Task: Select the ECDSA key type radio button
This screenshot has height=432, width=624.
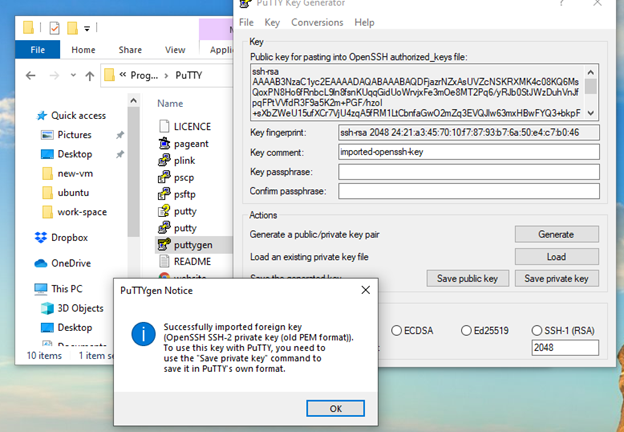Action: pos(396,331)
